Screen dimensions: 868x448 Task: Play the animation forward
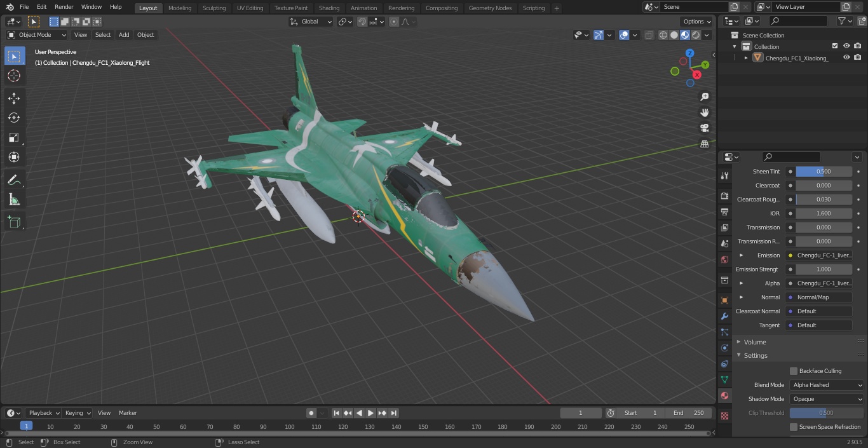click(370, 413)
